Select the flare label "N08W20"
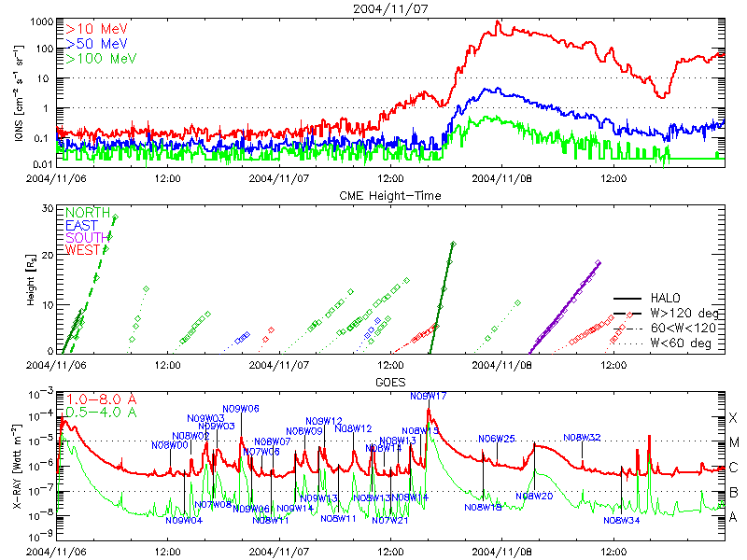 point(534,497)
